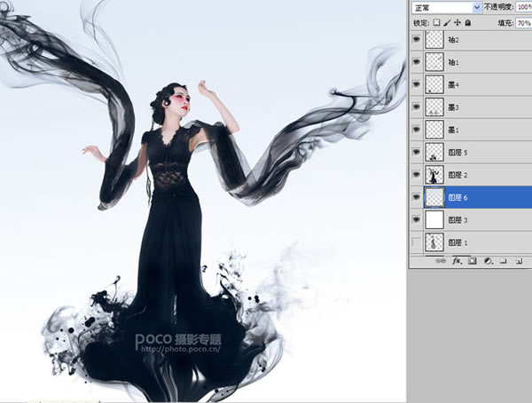532x403 pixels.
Task: Click the lock transparent pixels icon
Action: (436, 23)
